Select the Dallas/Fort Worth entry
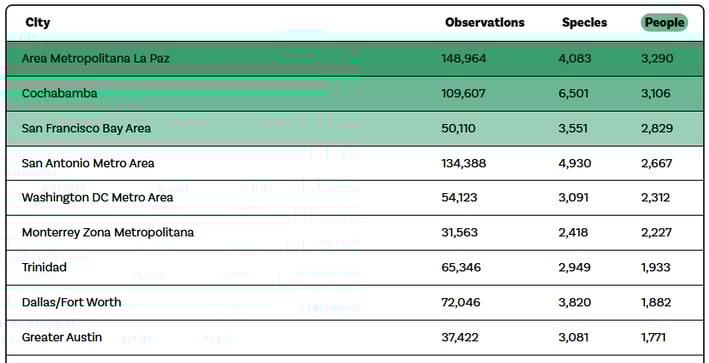This screenshot has height=363, width=709. pyautogui.click(x=355, y=302)
